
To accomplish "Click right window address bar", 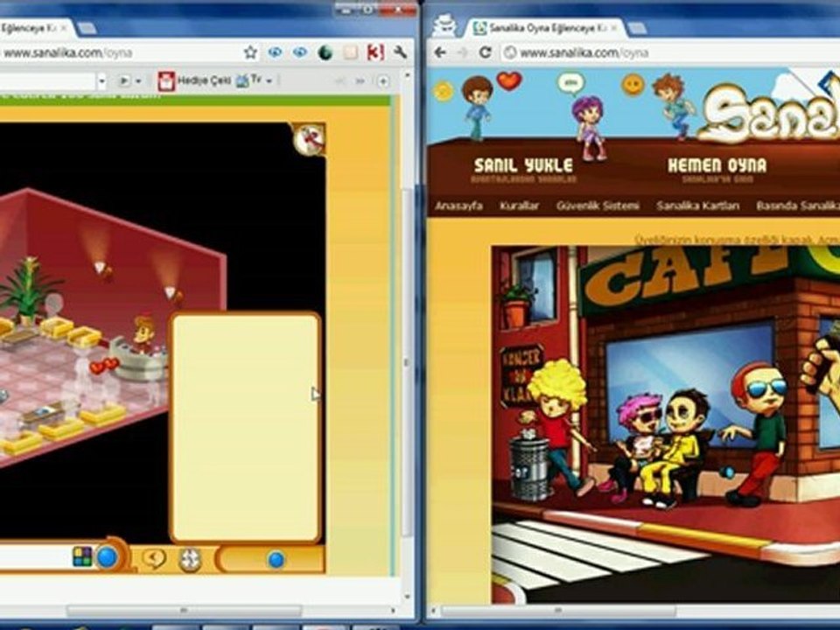I will point(669,52).
